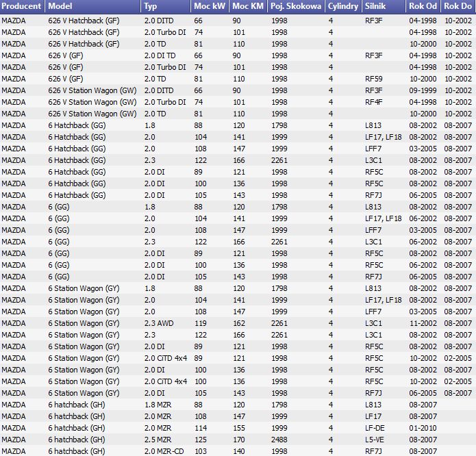
Task: Click the Cylindry column header
Action: (x=343, y=6)
